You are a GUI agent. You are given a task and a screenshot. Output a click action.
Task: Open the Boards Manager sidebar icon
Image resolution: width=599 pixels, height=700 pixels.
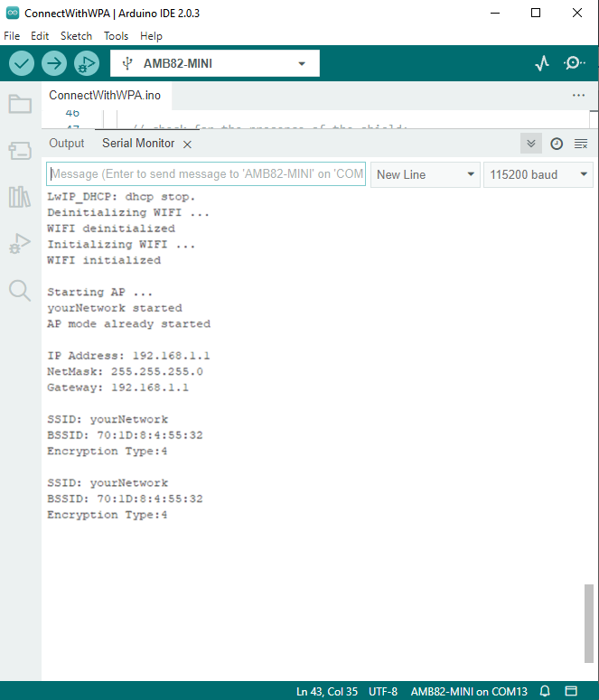point(19,151)
